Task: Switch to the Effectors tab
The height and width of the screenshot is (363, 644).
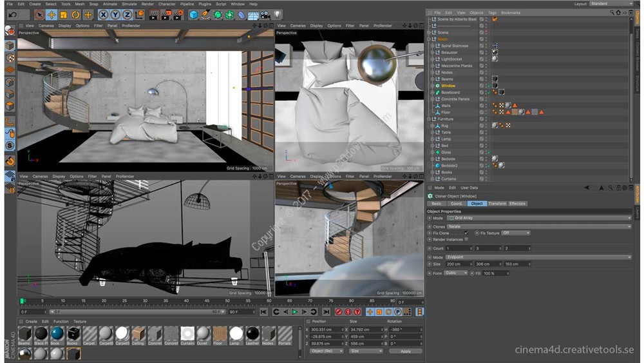Action: tap(517, 204)
